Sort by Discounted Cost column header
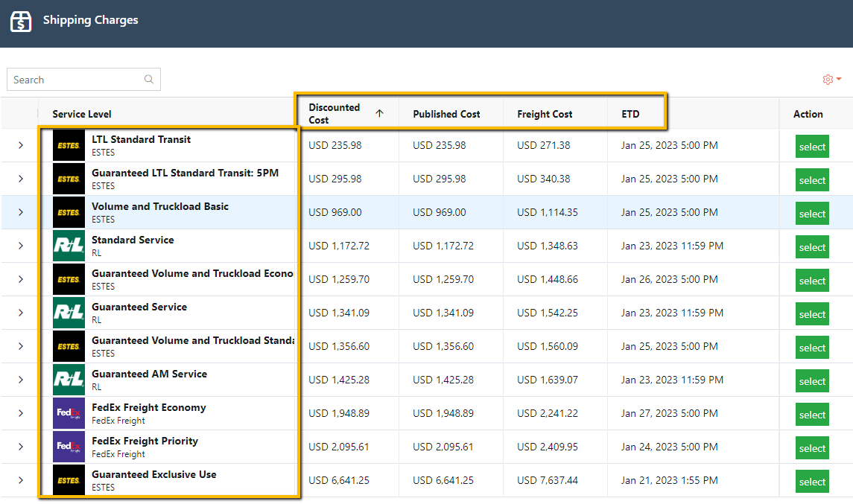The image size is (853, 504). pos(334,114)
